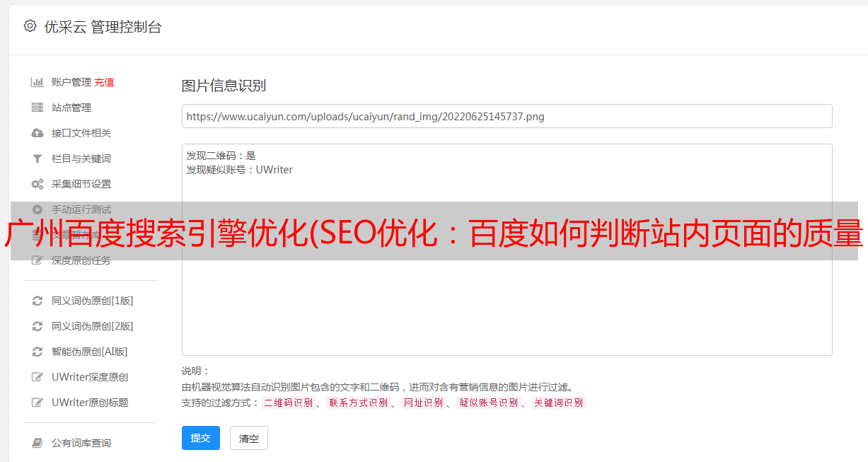Click the filter icon beside 栏目与关键词
Screen dimensions: 868x462
[x=37, y=158]
